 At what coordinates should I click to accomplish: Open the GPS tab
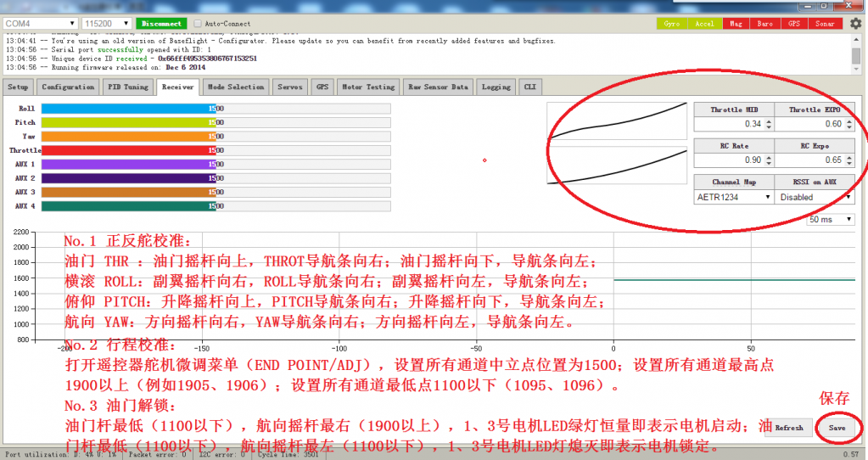tap(322, 87)
